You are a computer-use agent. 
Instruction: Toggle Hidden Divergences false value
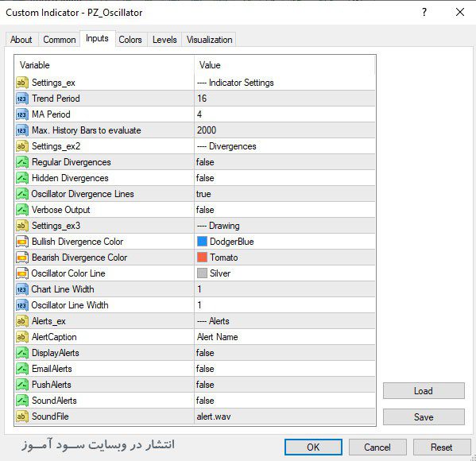284,178
